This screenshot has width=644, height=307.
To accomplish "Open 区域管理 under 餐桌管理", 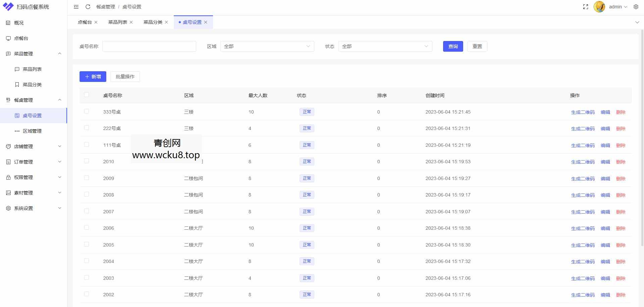I will (x=32, y=131).
